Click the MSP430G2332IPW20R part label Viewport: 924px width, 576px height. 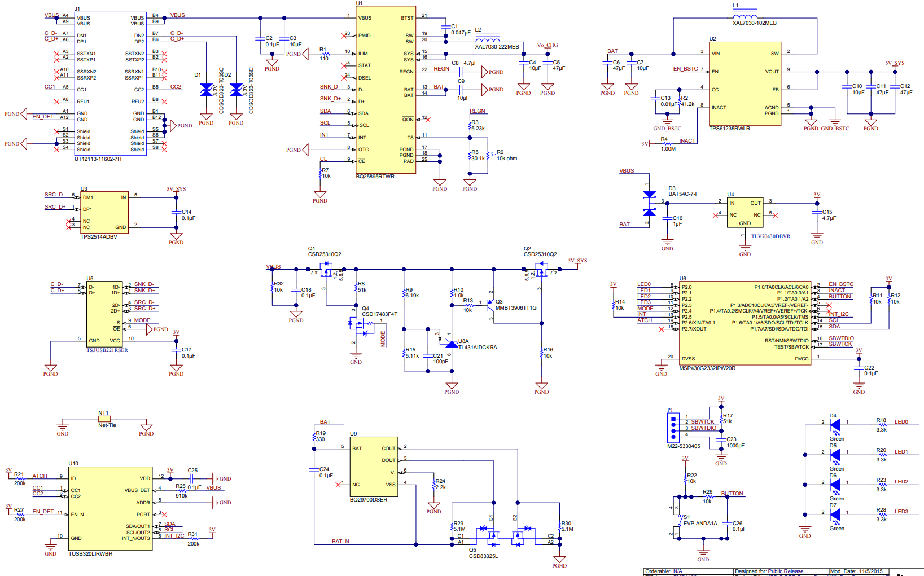(707, 368)
